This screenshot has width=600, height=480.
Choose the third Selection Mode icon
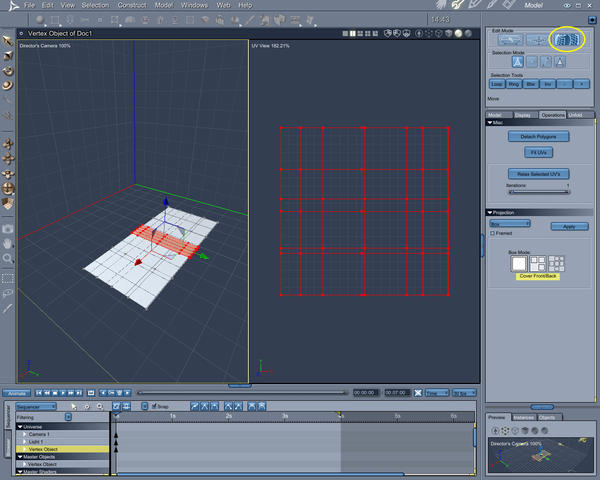coord(546,62)
